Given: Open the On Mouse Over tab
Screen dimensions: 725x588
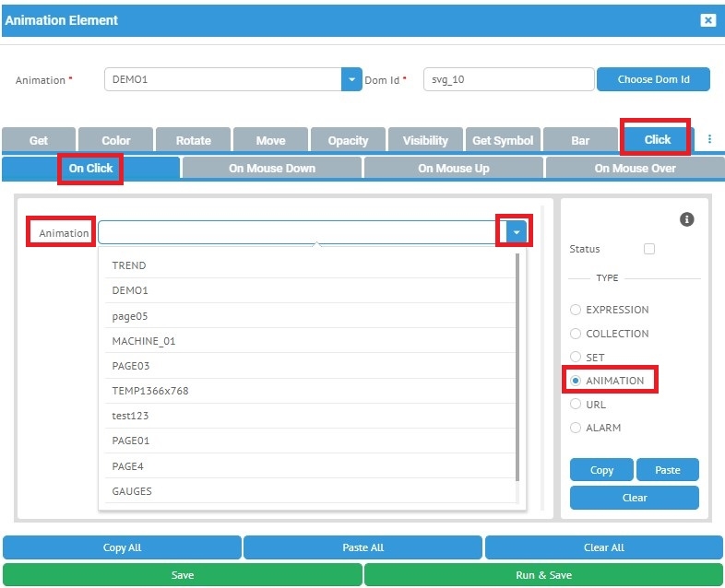Looking at the screenshot, I should tap(635, 169).
